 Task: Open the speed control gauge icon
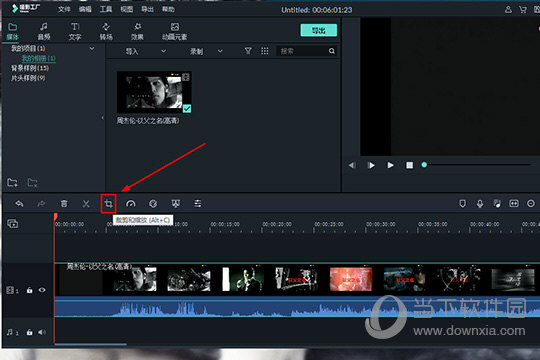[x=131, y=204]
